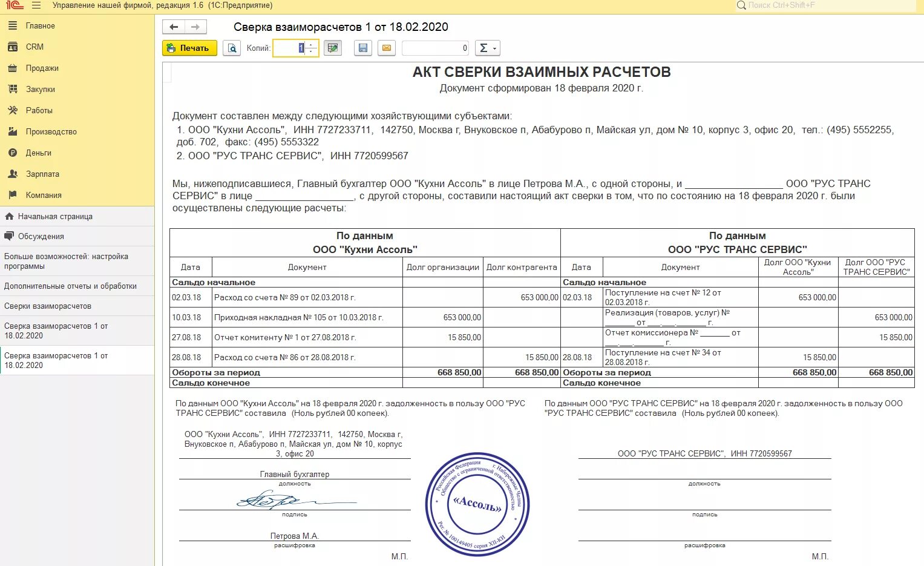This screenshot has width=924, height=566.
Task: Switch to Обсуждения tab
Action: [x=77, y=236]
